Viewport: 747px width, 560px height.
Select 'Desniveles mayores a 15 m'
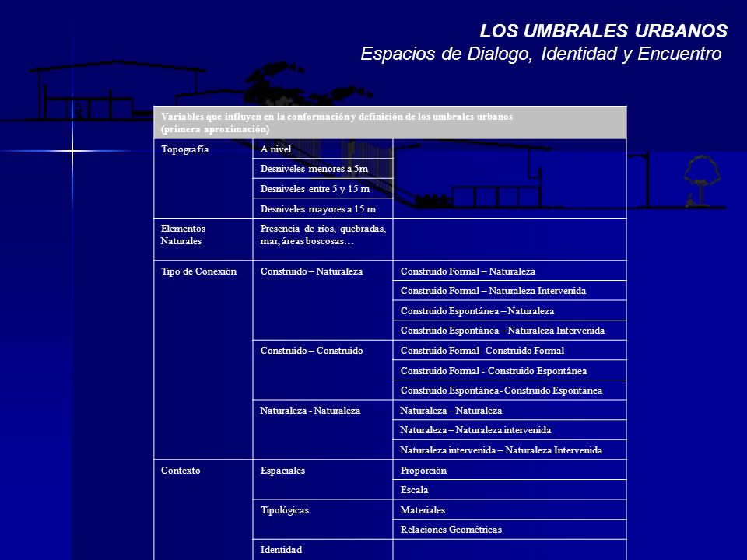pos(323,208)
